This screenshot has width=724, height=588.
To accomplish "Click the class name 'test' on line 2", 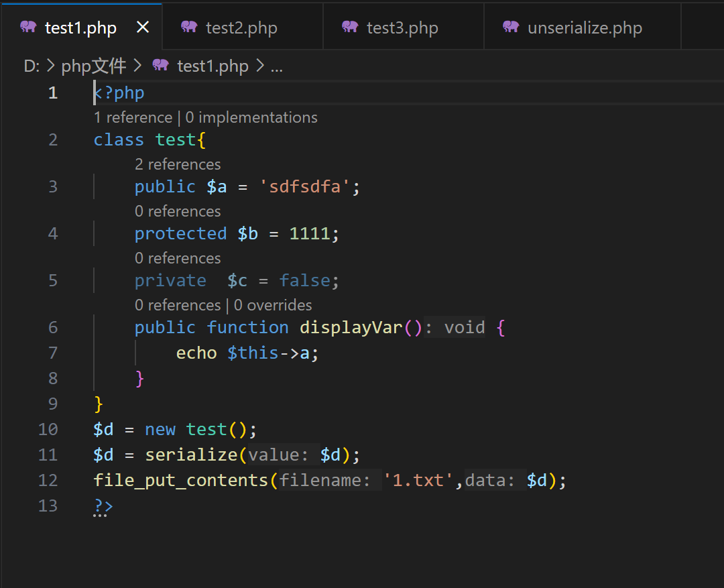I will pyautogui.click(x=176, y=140).
